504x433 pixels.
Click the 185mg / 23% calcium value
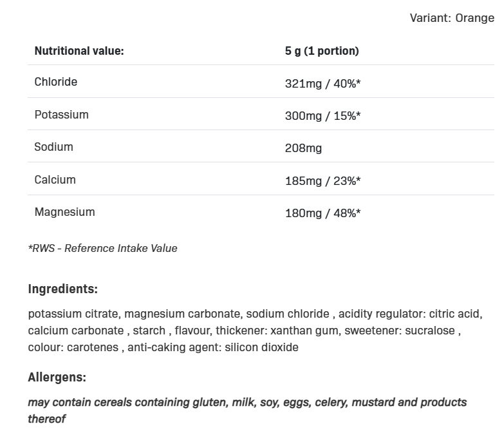click(x=322, y=181)
